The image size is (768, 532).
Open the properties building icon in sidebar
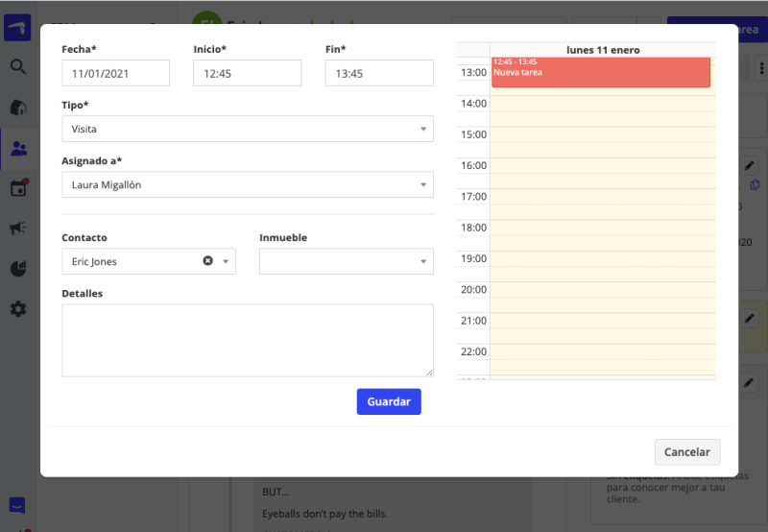(18, 108)
